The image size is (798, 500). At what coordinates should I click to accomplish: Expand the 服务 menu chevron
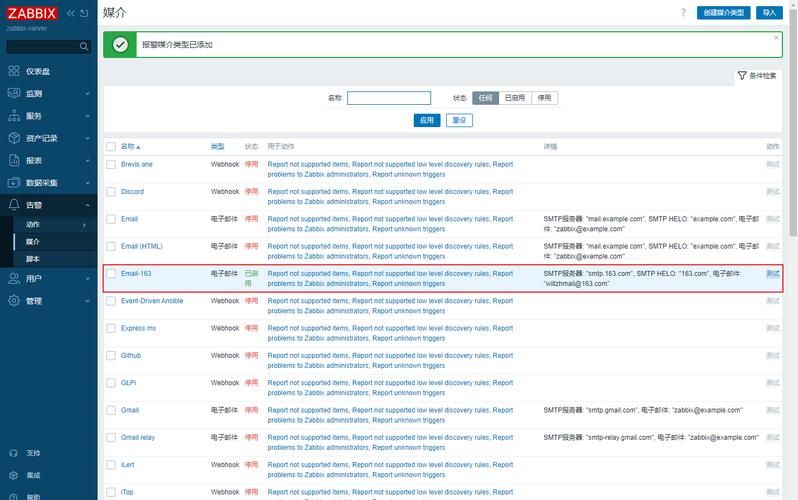[x=87, y=116]
